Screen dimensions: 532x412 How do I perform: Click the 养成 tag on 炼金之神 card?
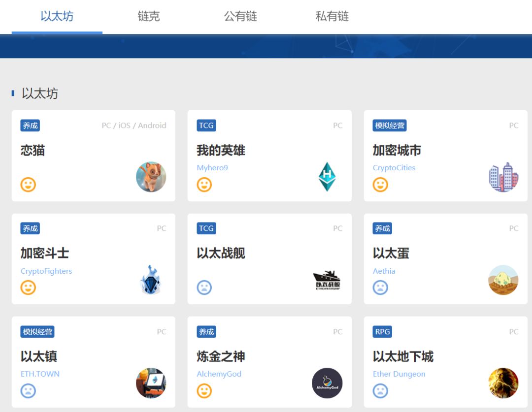coord(206,332)
